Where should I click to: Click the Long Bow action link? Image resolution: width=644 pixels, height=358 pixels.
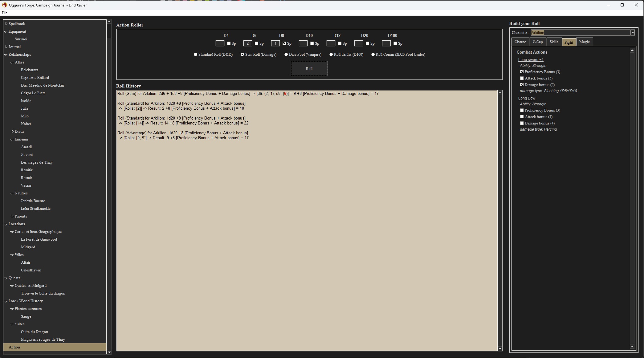[x=527, y=98]
